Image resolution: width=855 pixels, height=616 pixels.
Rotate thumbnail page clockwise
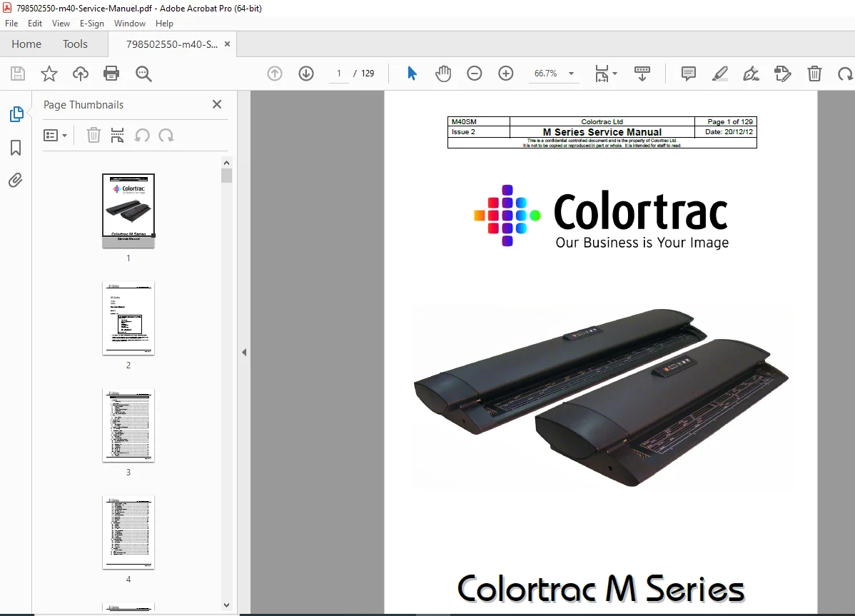click(x=166, y=135)
